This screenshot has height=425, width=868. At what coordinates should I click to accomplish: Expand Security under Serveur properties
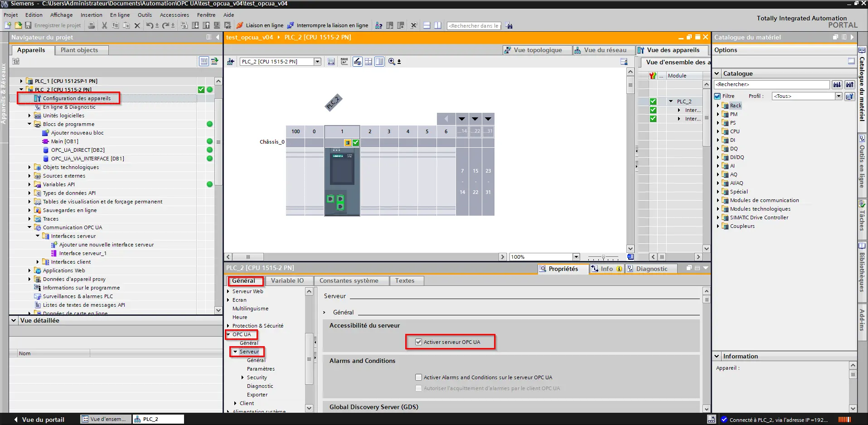tap(242, 377)
